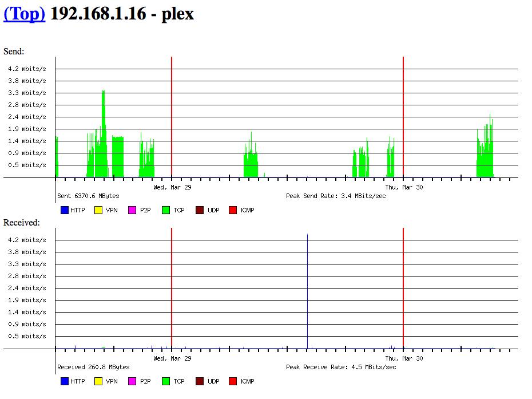The image size is (532, 399).
Task: Click "Thu, Mar 30" label under Received graph
Action: coord(404,358)
